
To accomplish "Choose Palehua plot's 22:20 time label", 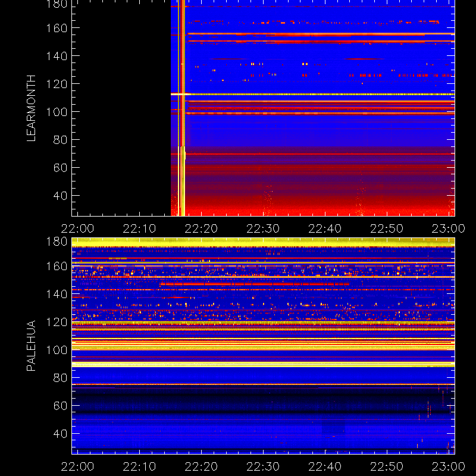I will [x=201, y=466].
